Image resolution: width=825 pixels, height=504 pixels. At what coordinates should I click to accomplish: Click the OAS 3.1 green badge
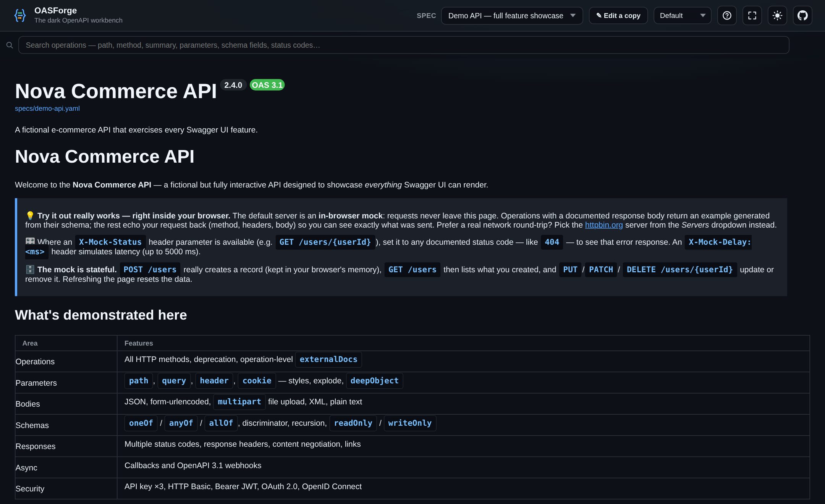click(267, 85)
